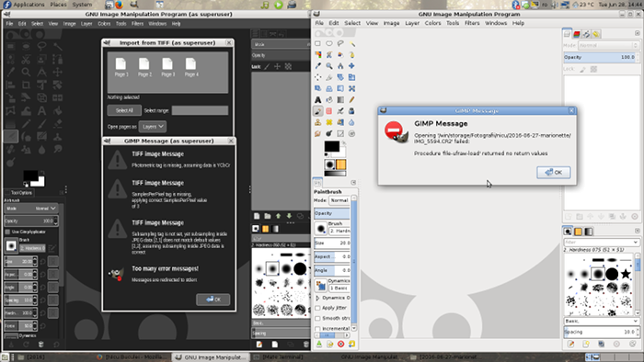644x362 pixels.
Task: Select the Ink tool in right GIMP toolbox
Action: [x=352, y=111]
